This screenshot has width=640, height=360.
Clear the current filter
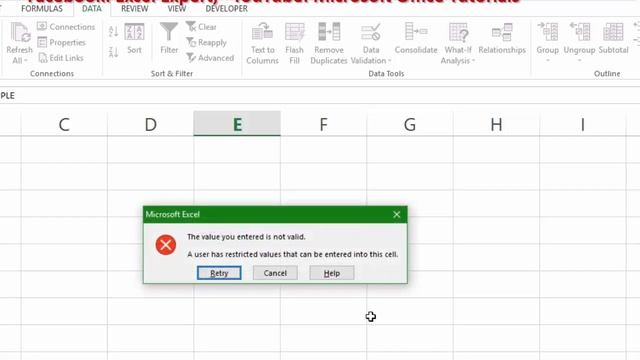point(201,27)
